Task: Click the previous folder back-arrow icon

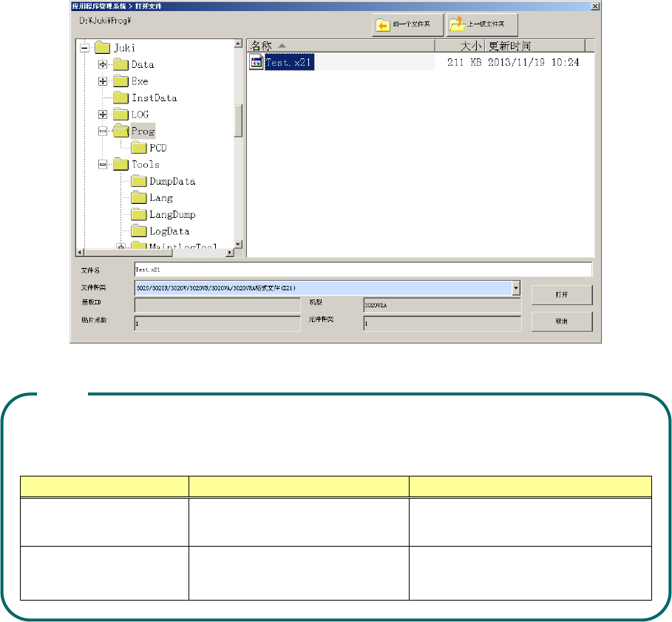Action: [x=383, y=25]
